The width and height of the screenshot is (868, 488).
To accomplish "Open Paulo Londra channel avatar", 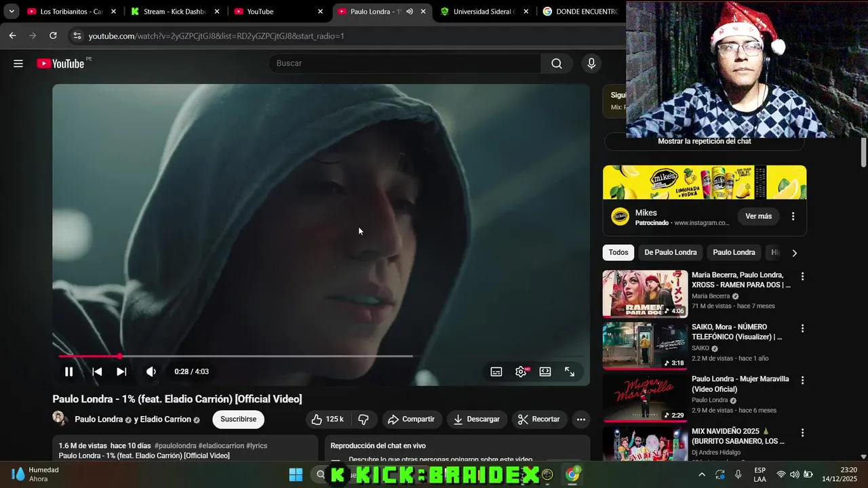I will (x=60, y=418).
